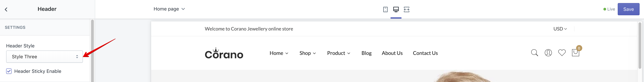This screenshot has width=644, height=82.
Task: Open the USD currency dropdown
Action: coord(560,29)
